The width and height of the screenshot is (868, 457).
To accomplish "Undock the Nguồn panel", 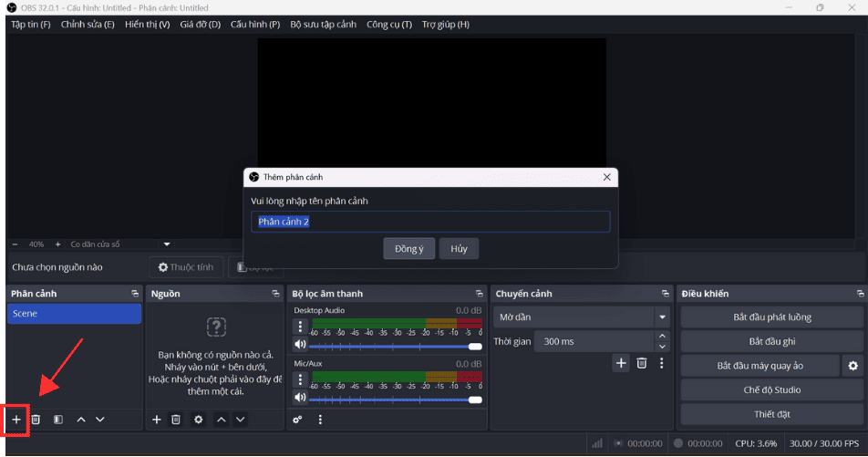I will coord(275,294).
